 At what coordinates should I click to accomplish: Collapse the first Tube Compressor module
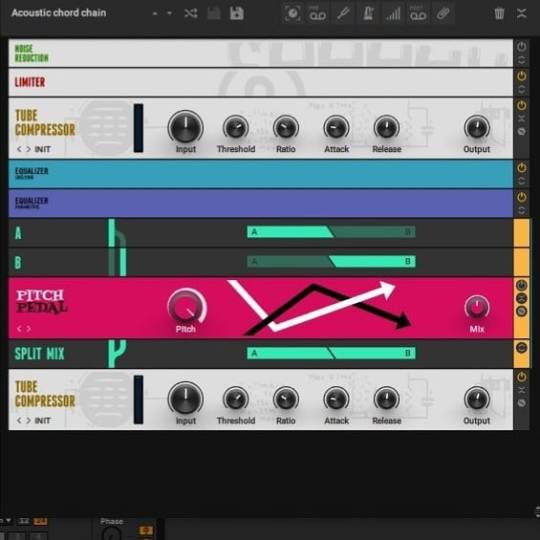pyautogui.click(x=521, y=118)
